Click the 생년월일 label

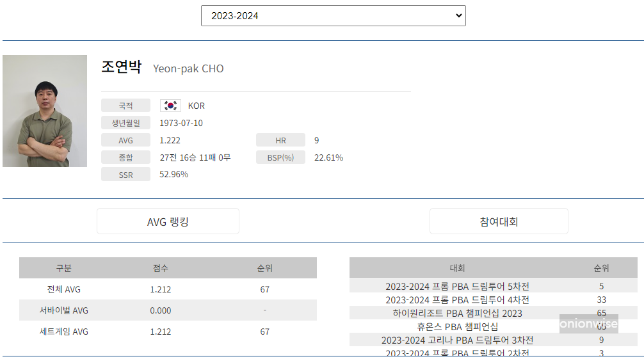tap(125, 123)
